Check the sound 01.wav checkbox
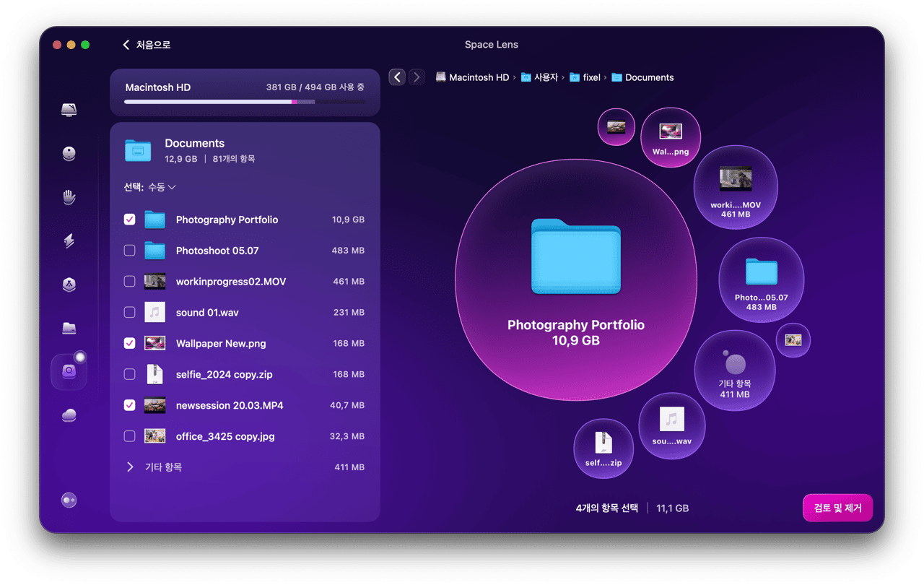The image size is (924, 585). point(130,313)
